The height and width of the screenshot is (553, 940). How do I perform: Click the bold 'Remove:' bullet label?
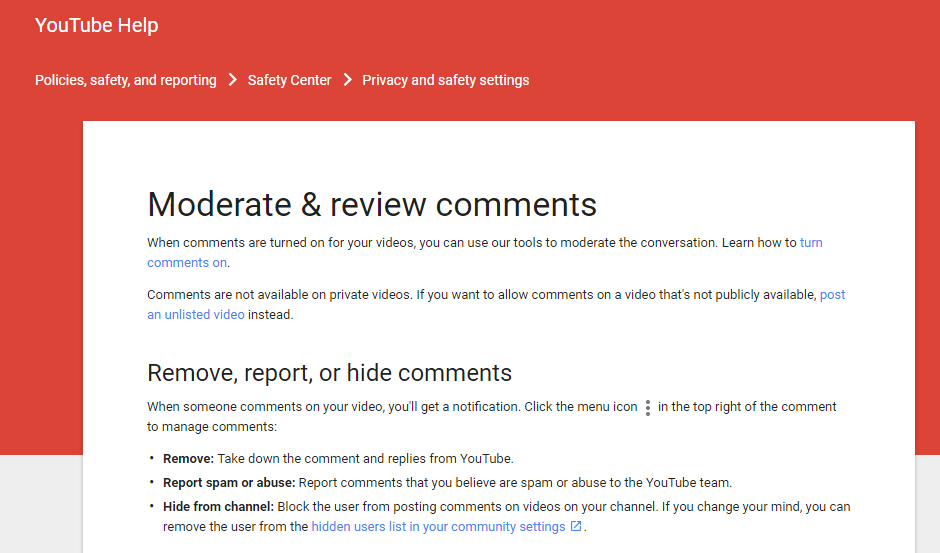[x=188, y=459]
